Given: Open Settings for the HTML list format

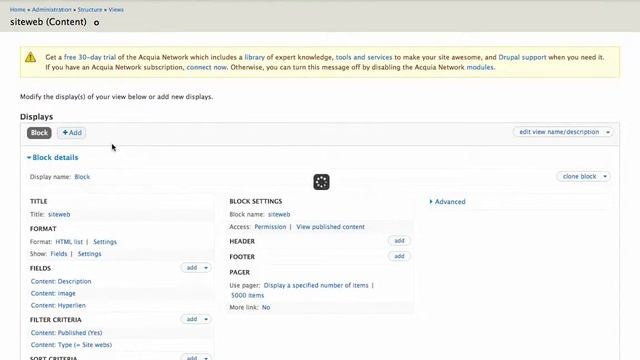Looking at the screenshot, I should 105,242.
